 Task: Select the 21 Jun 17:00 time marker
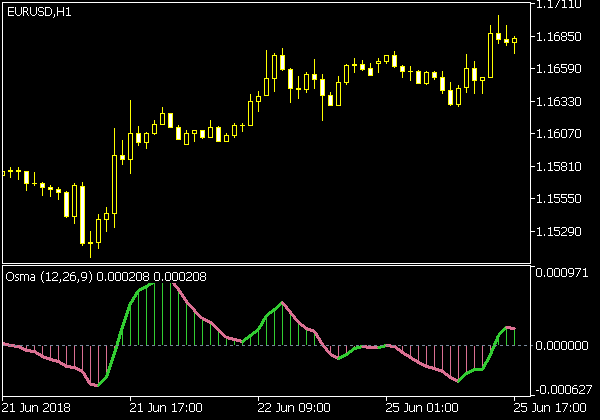pyautogui.click(x=166, y=408)
